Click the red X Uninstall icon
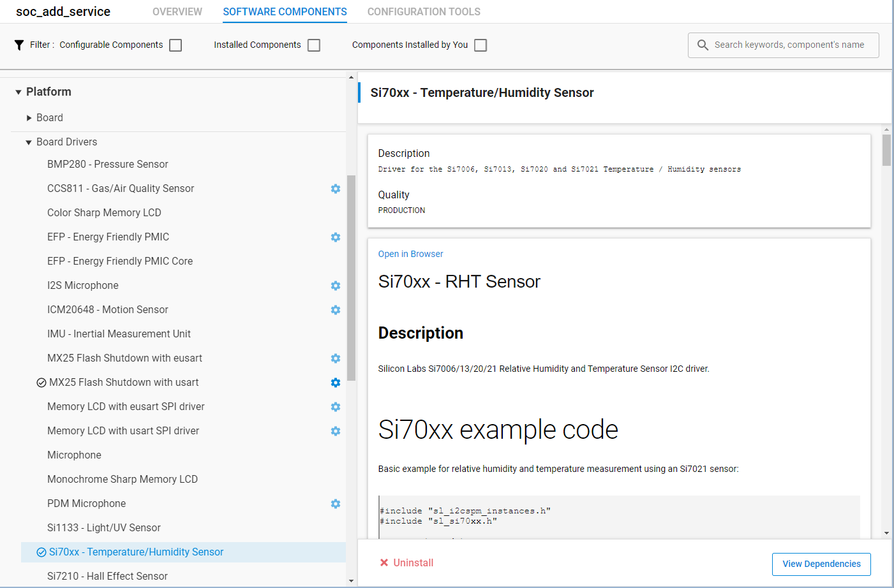This screenshot has width=894, height=588. [x=384, y=562]
